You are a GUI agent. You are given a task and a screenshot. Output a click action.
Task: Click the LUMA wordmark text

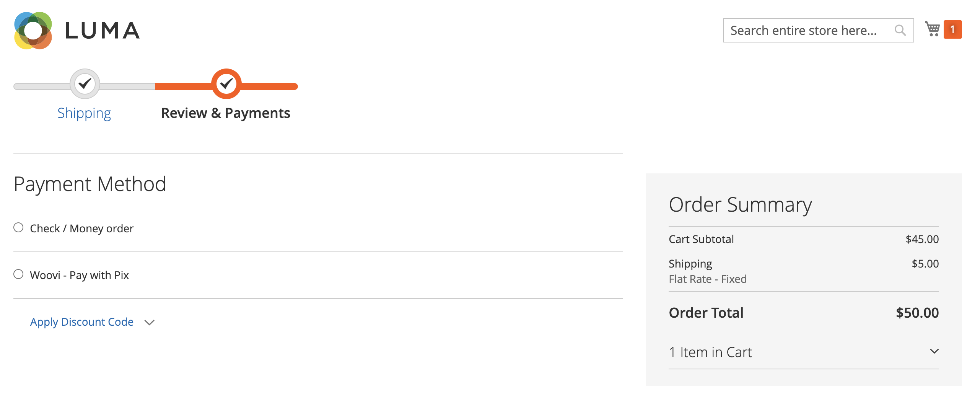pos(103,31)
